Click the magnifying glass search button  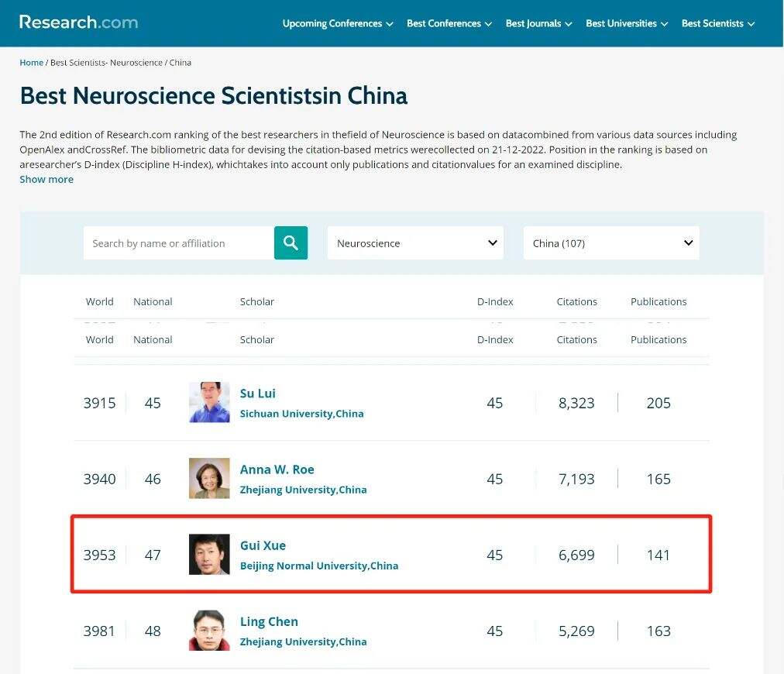point(291,242)
